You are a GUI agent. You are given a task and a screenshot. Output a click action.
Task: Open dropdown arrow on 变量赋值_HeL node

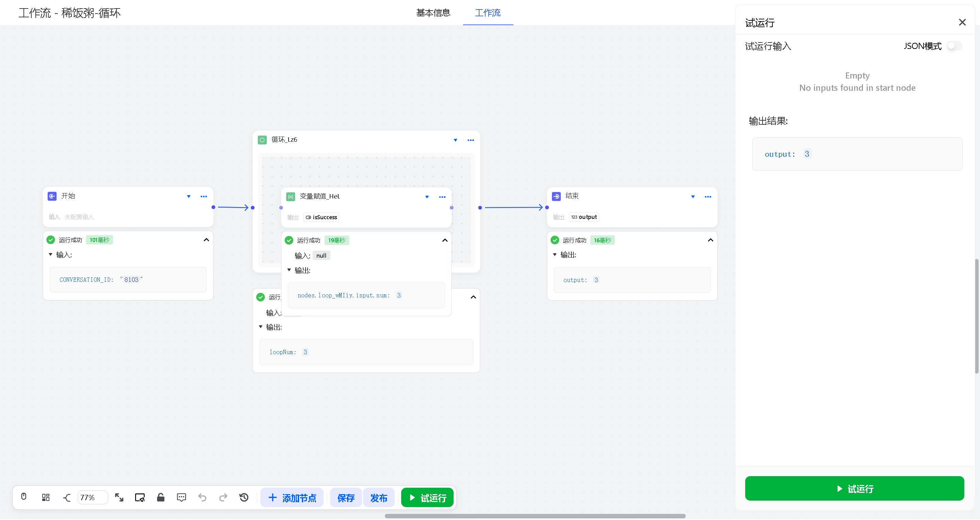click(427, 197)
